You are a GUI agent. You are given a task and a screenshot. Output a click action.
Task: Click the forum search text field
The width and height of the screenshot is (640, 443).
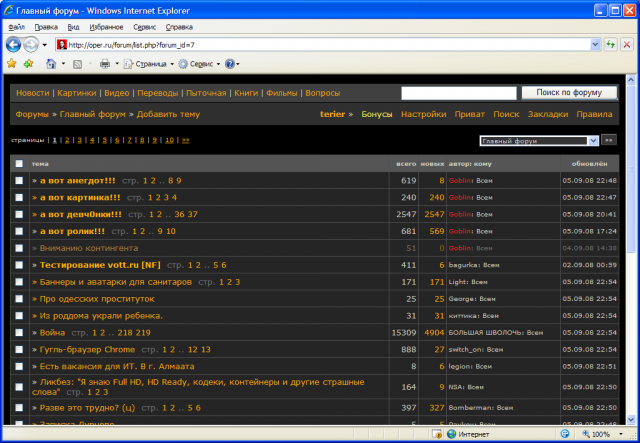pyautogui.click(x=459, y=93)
